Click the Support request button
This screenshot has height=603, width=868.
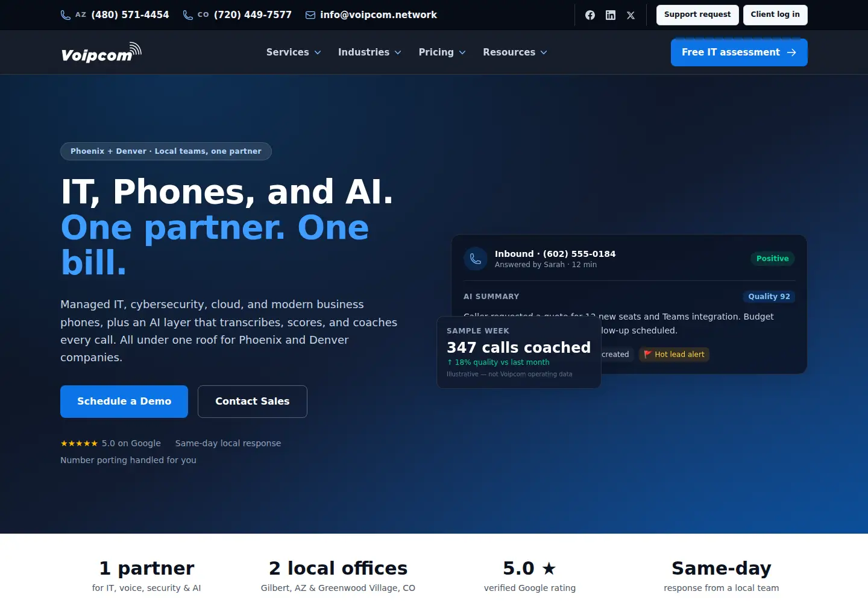pos(697,15)
